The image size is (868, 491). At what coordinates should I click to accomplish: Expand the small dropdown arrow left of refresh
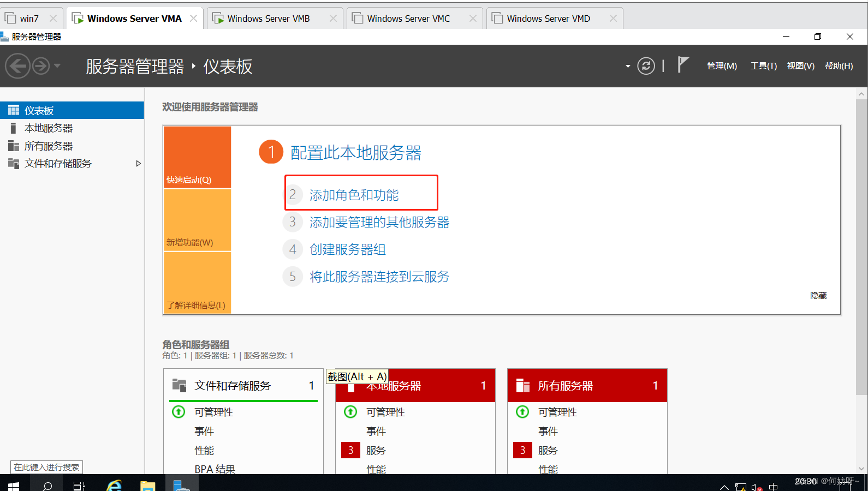pos(628,67)
